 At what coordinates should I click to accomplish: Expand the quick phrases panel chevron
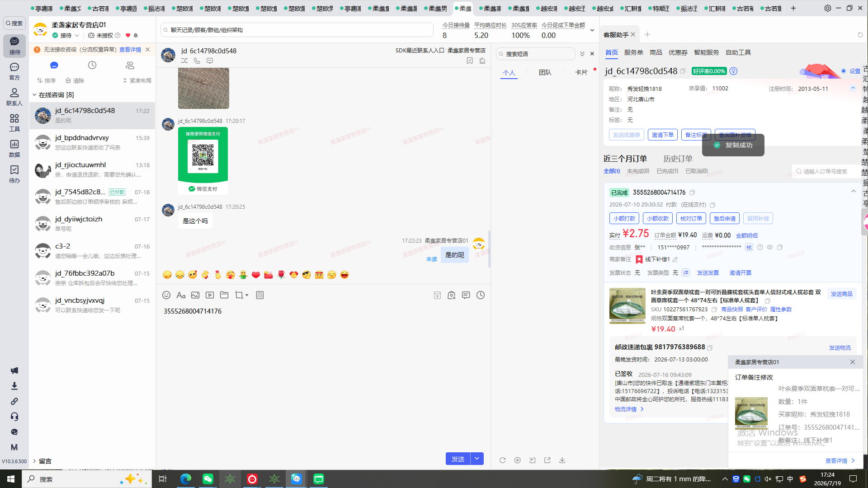[582, 54]
